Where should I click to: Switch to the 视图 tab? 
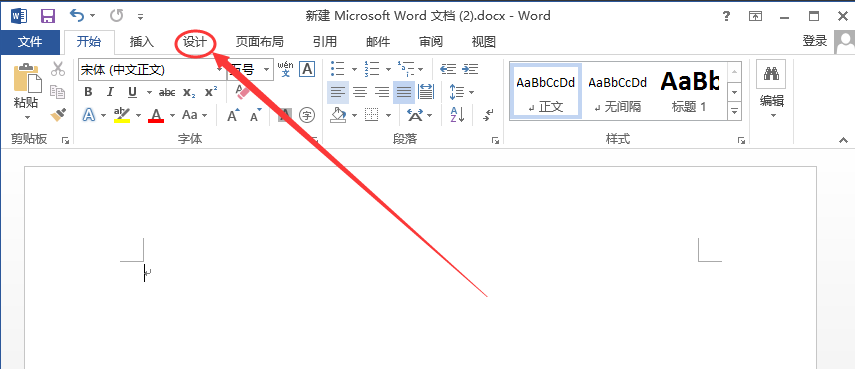pyautogui.click(x=484, y=41)
